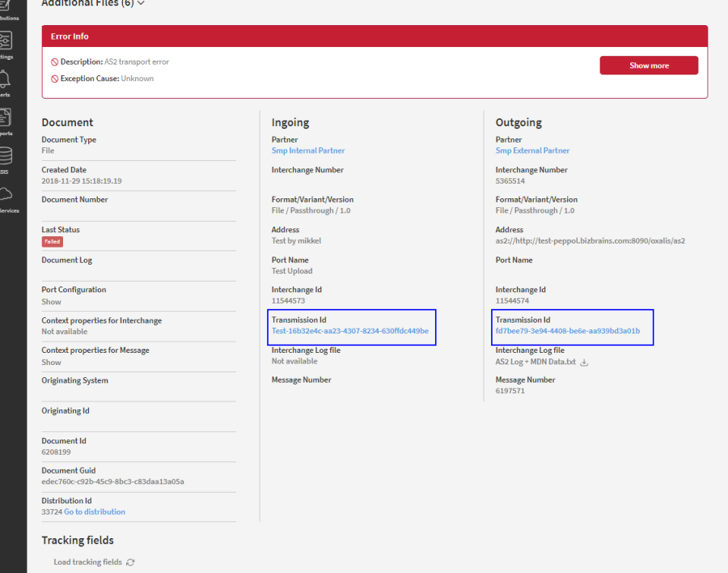Image resolution: width=728 pixels, height=573 pixels.
Task: Click the AS2 Log + MDN Data.txt filename
Action: pyautogui.click(x=535, y=362)
